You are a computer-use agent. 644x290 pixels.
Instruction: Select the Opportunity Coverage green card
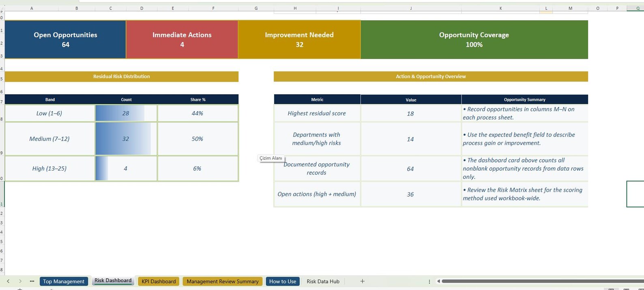(474, 39)
